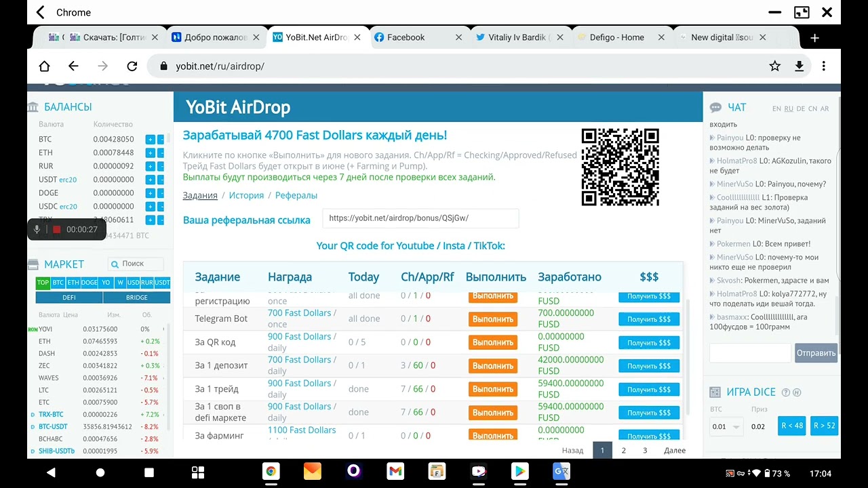Open the dice game help icon
This screenshot has height=488, width=868.
coord(786,392)
